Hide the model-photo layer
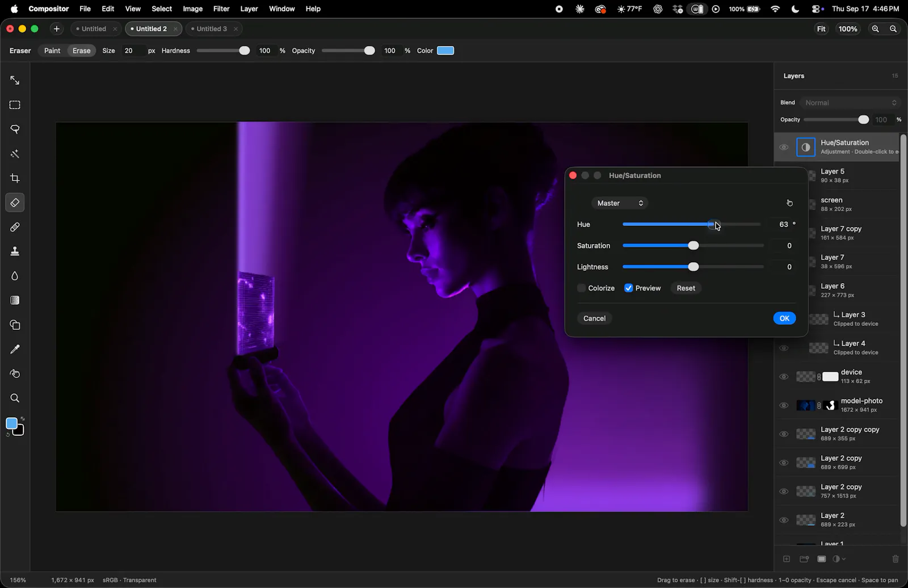 [x=784, y=405]
